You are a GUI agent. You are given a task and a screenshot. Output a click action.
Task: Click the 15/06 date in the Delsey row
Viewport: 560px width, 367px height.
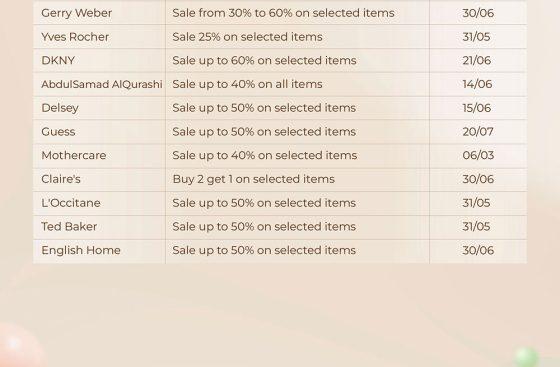(476, 108)
